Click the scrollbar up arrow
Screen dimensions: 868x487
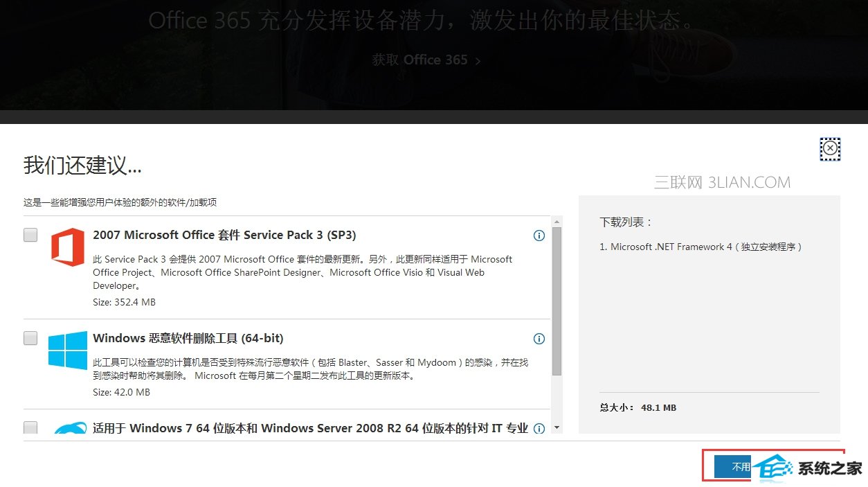pos(557,220)
